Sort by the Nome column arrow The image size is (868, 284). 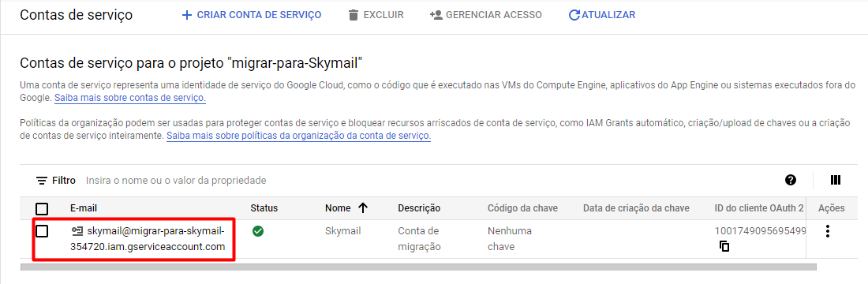(x=363, y=208)
